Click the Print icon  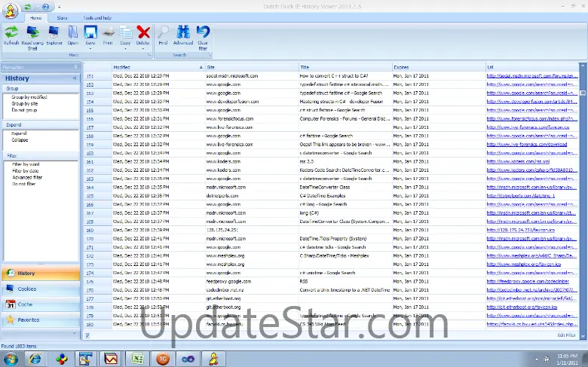tap(108, 32)
